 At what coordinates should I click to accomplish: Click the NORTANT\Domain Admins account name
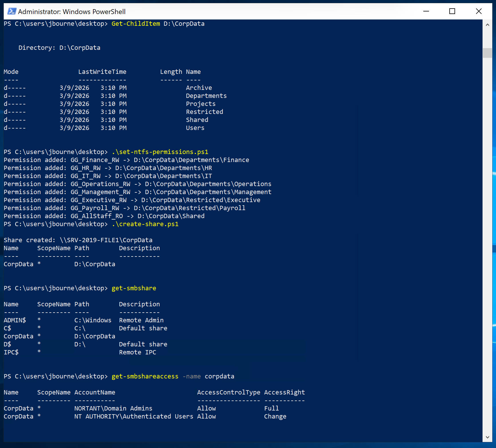[x=113, y=408]
